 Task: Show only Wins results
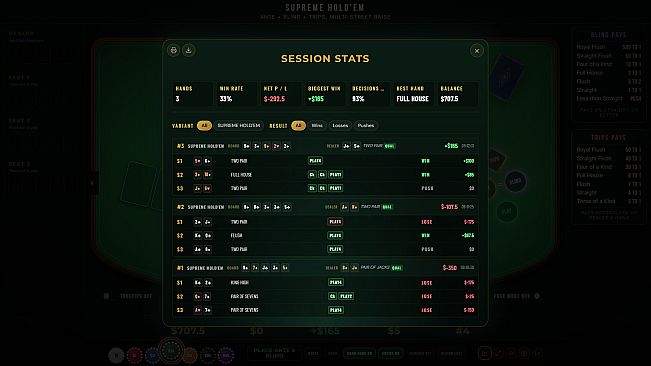point(317,125)
